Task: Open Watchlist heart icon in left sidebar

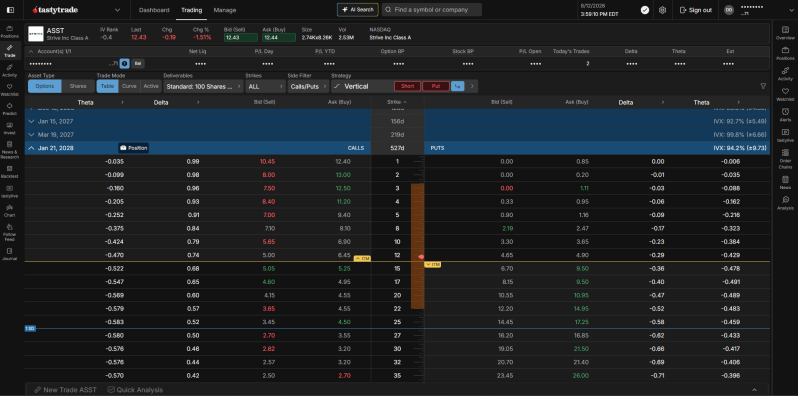Action: click(x=10, y=90)
